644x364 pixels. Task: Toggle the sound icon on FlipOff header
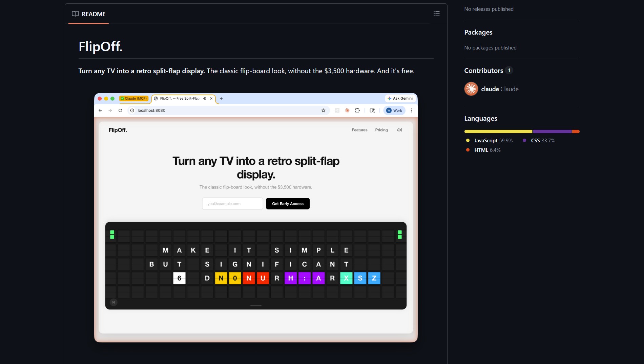pos(399,130)
